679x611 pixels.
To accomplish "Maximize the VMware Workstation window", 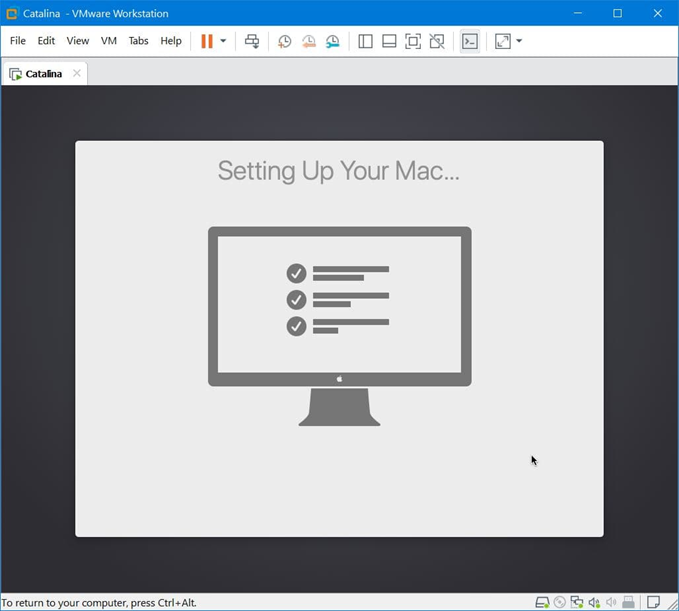I will pos(618,13).
